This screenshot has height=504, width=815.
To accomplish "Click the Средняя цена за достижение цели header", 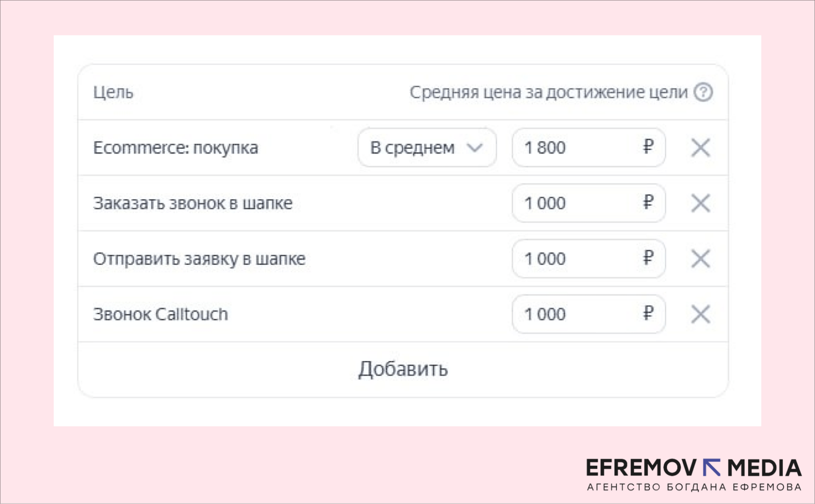I will click(x=548, y=92).
